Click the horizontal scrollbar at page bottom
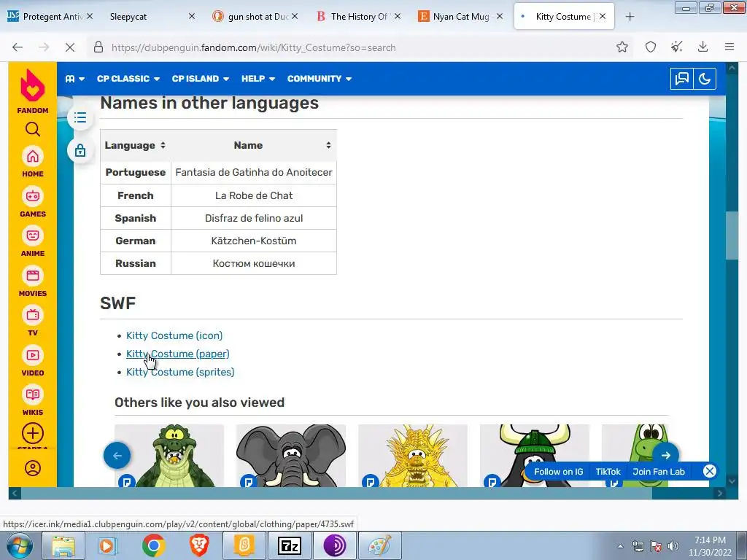 click(x=336, y=494)
